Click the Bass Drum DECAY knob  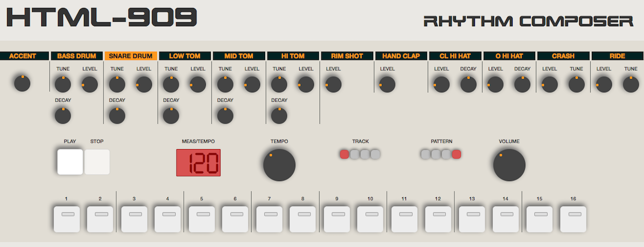click(63, 116)
